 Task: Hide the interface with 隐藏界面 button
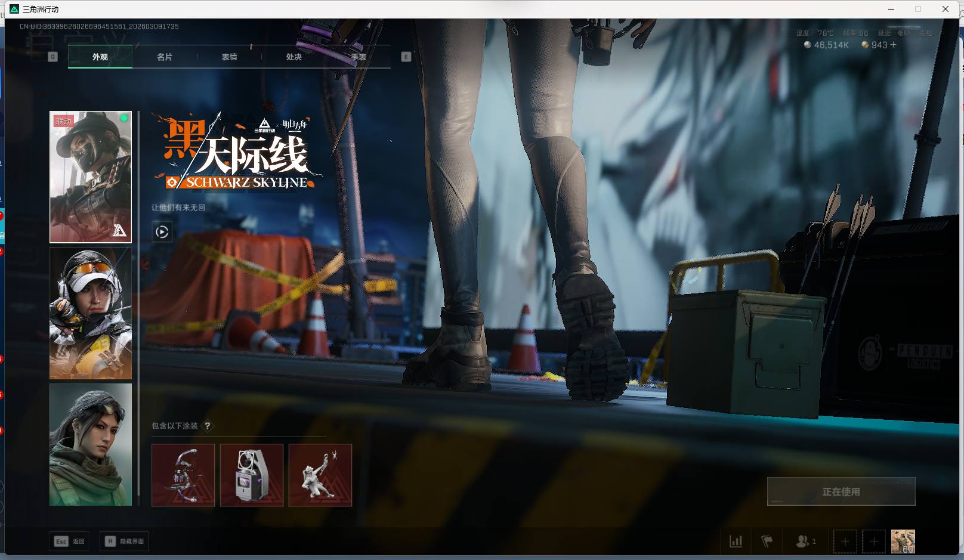125,542
